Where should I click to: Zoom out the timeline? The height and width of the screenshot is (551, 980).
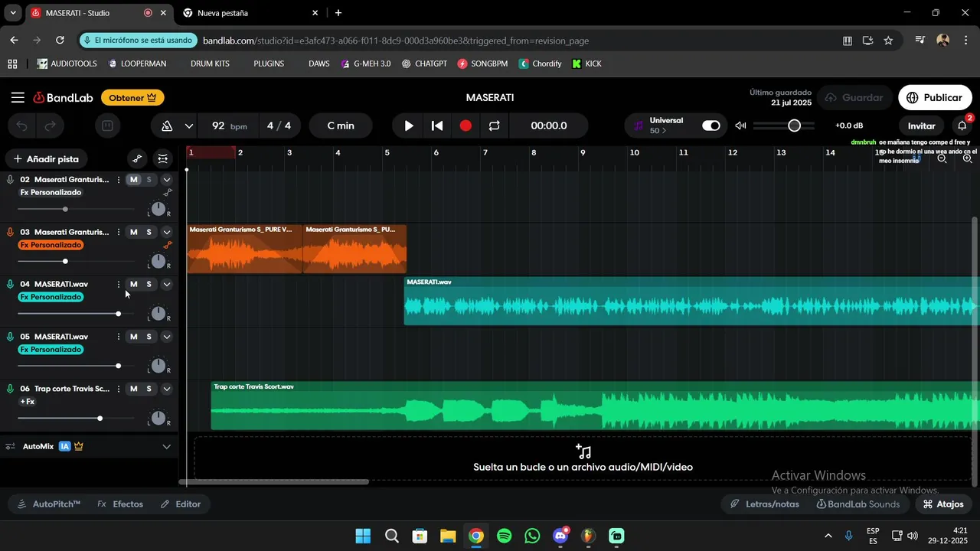click(942, 159)
